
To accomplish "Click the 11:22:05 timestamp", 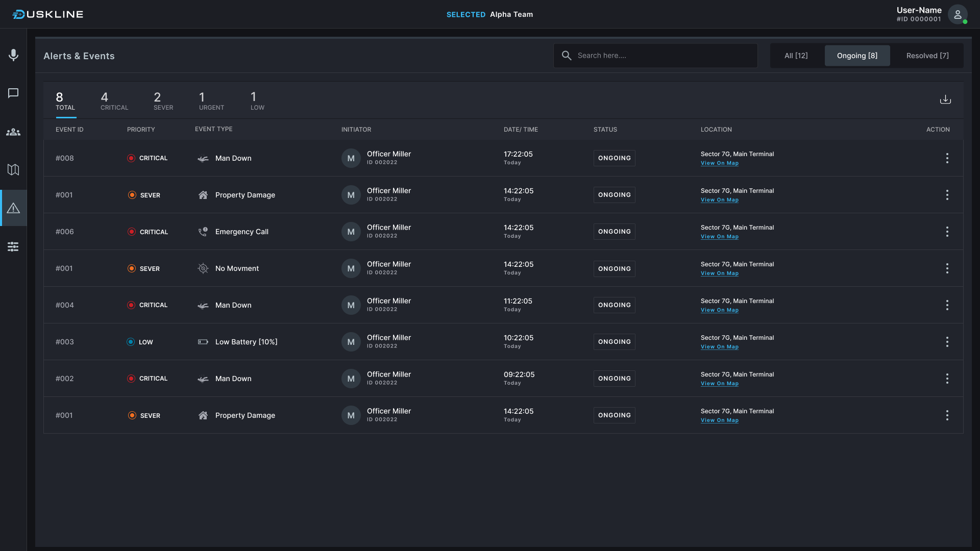I will (518, 301).
